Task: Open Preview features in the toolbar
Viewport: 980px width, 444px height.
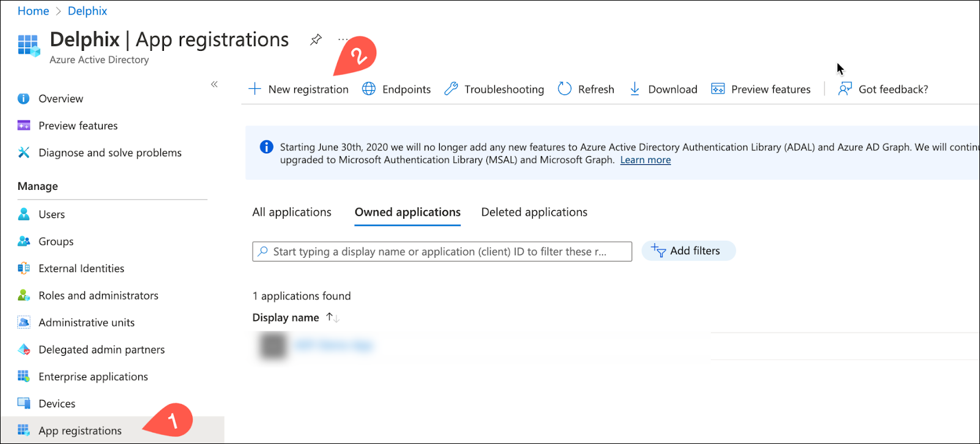Action: click(x=761, y=89)
